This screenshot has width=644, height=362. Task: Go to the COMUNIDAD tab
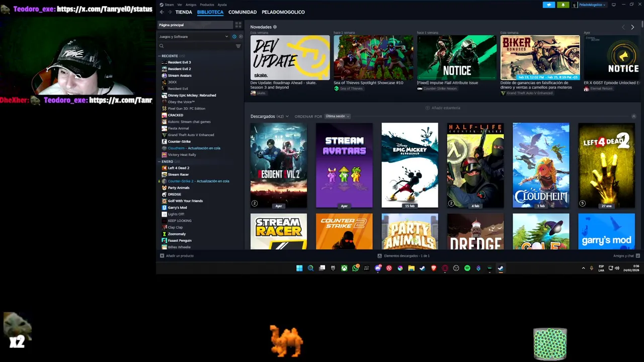pyautogui.click(x=243, y=12)
